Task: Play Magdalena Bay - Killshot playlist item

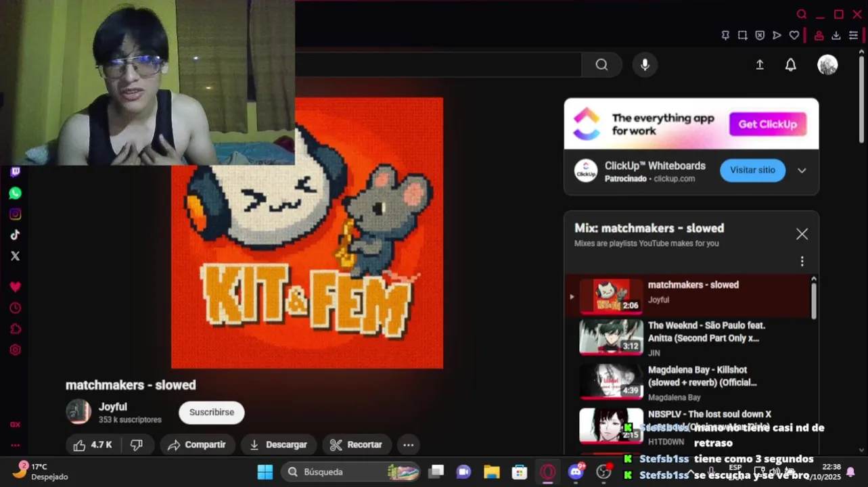Action: (687, 383)
